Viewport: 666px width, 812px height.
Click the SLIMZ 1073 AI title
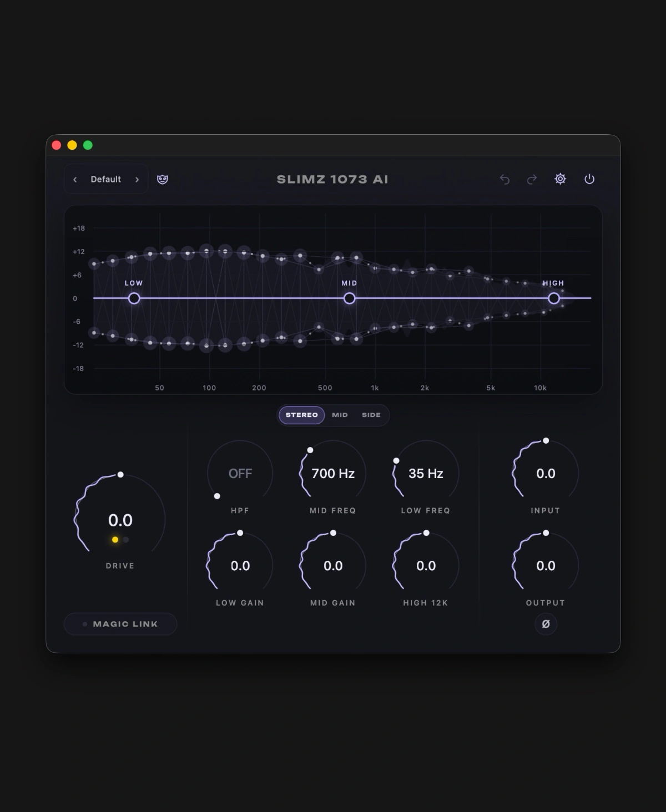point(332,179)
